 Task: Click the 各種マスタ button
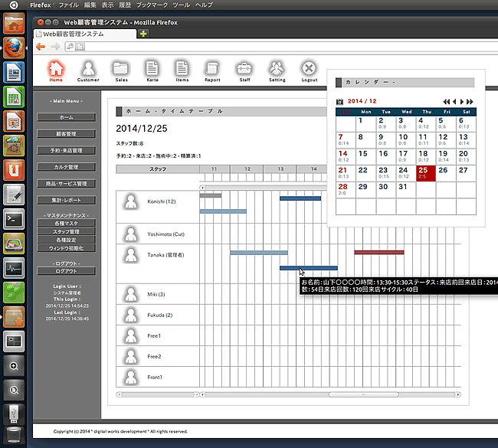(x=66, y=223)
